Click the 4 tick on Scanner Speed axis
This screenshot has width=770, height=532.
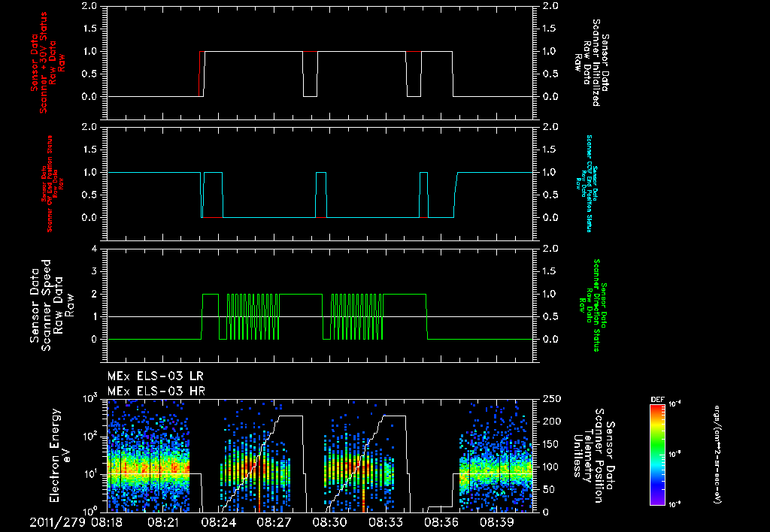[94, 249]
